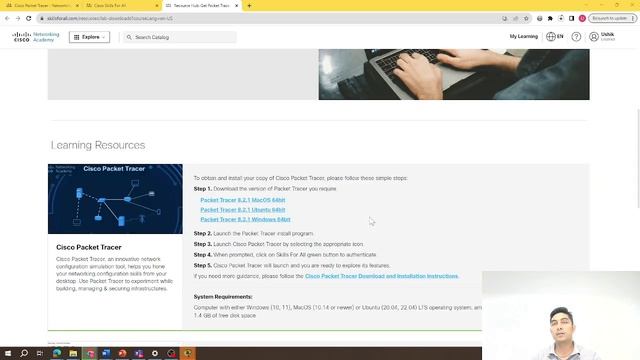Open Task View on the taskbar

tap(40, 353)
